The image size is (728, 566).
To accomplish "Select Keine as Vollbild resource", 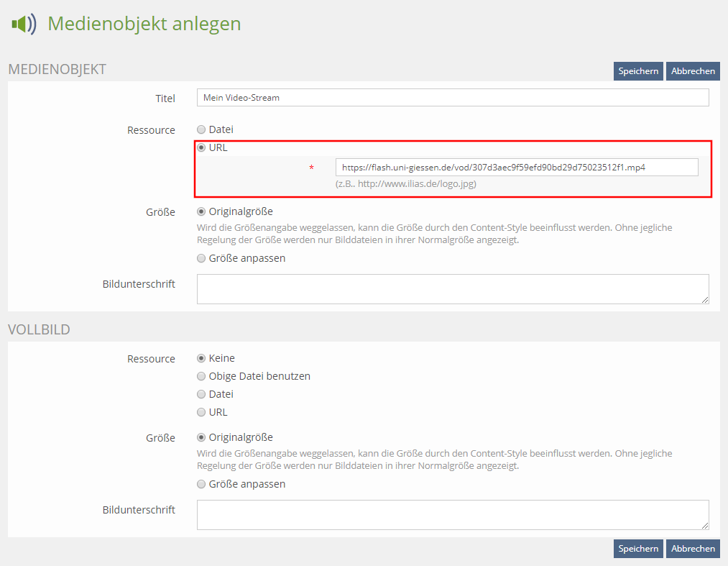I will point(202,358).
